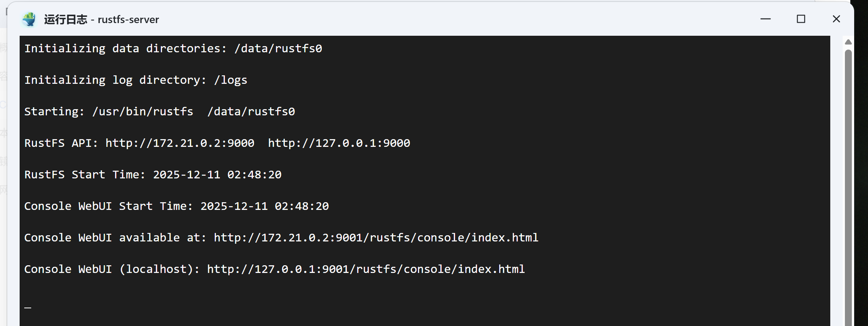Click the 'Initializing log directory' text

[114, 80]
